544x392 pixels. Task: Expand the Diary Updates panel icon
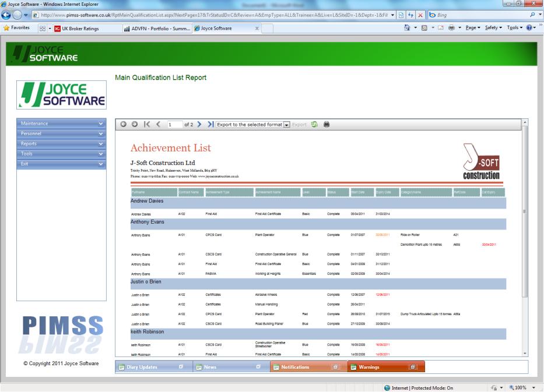[x=181, y=367]
